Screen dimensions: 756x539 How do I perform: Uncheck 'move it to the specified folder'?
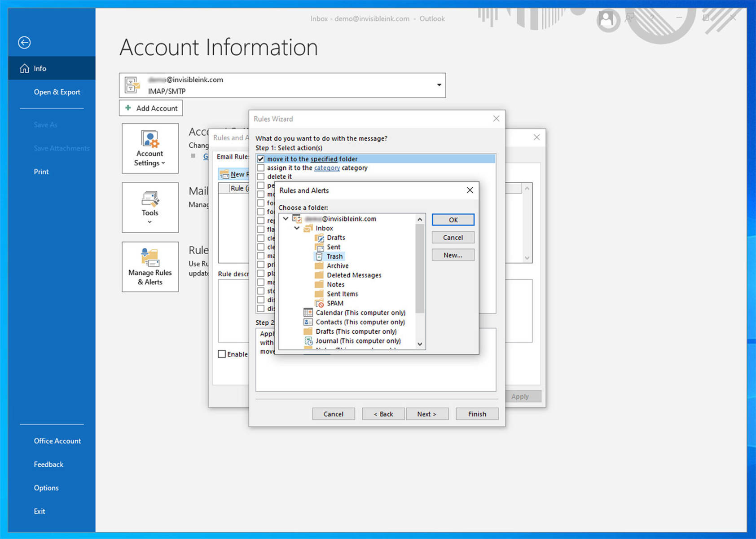261,159
